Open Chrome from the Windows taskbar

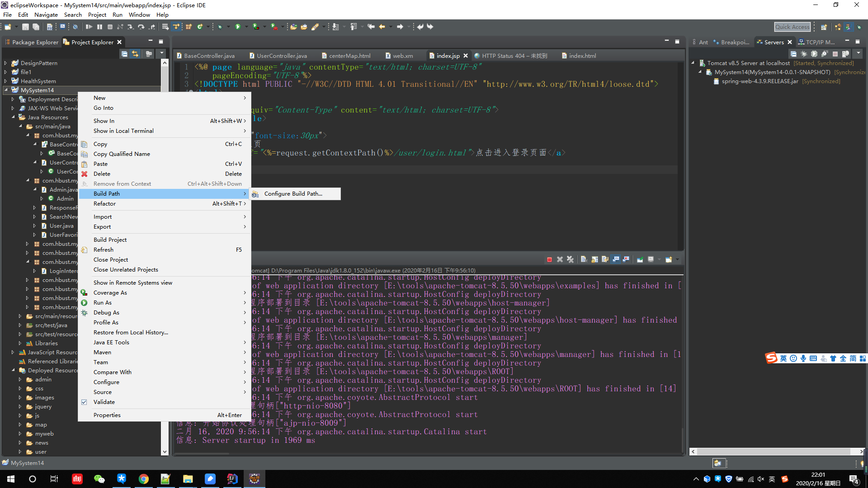click(144, 479)
